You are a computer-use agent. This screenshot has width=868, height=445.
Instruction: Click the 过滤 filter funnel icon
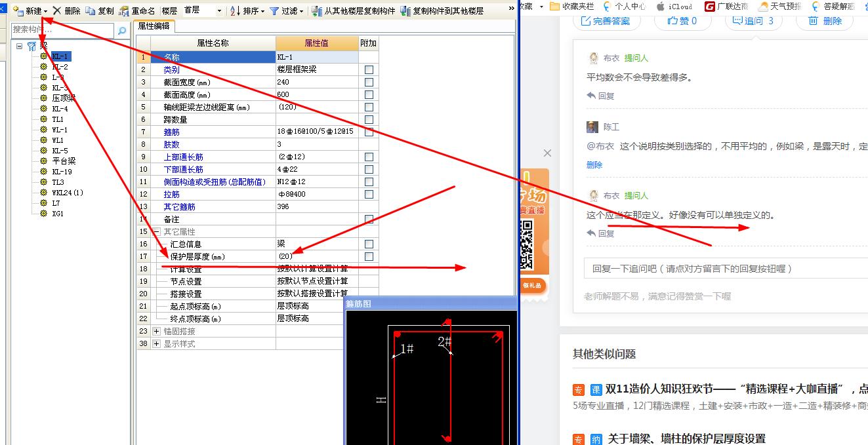pyautogui.click(x=274, y=11)
